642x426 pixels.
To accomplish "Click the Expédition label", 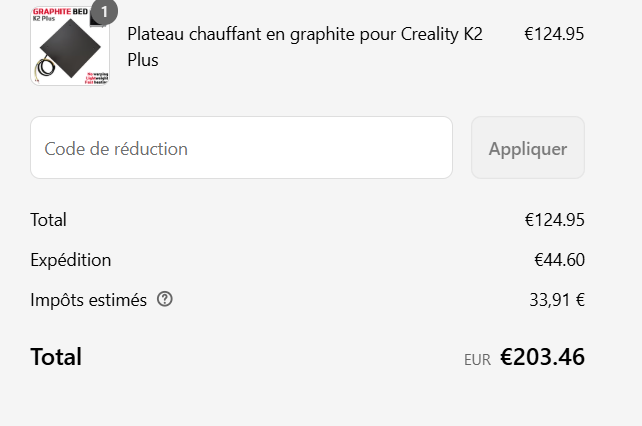I will (70, 260).
